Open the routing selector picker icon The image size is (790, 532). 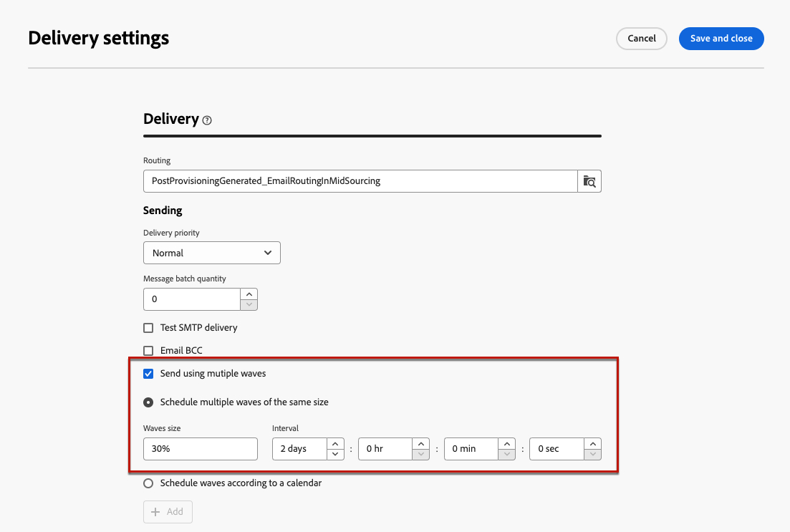[589, 181]
